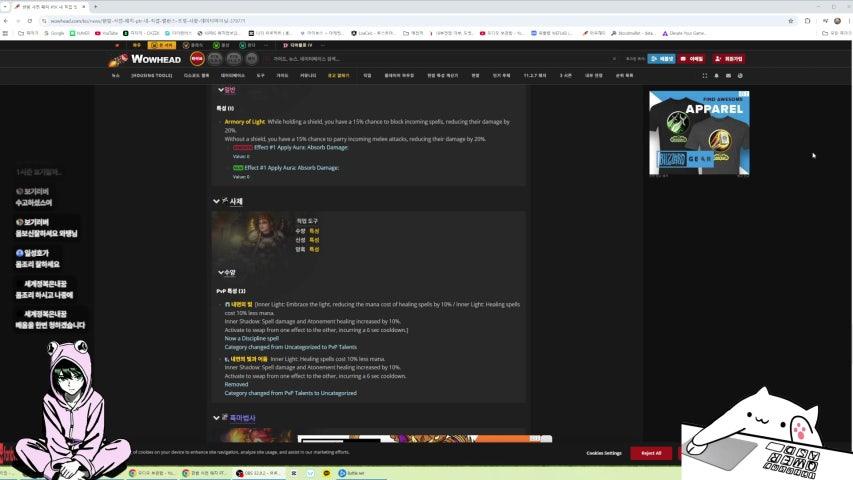
Task: Open Cookies Settings
Action: [604, 453]
